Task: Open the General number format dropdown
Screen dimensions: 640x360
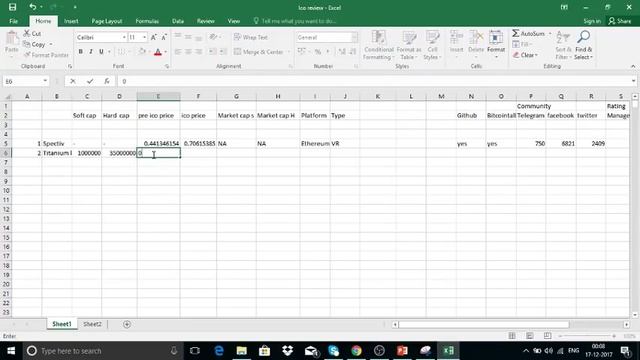Action: click(354, 37)
